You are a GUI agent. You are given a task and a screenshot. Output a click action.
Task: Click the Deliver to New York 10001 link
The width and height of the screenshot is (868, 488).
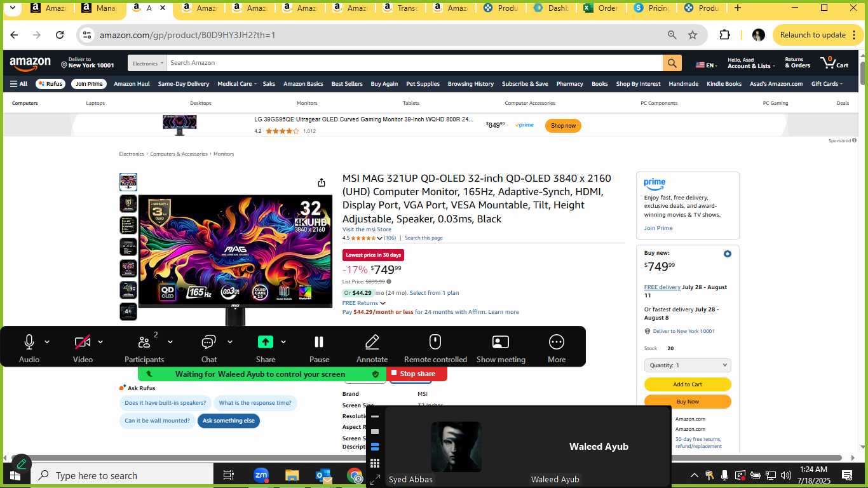pos(684,331)
